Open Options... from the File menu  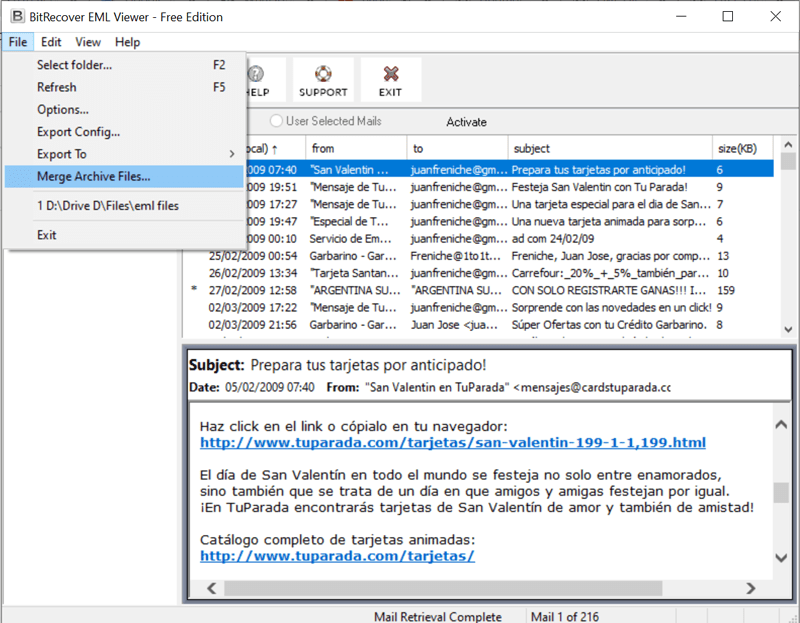pyautogui.click(x=124, y=110)
